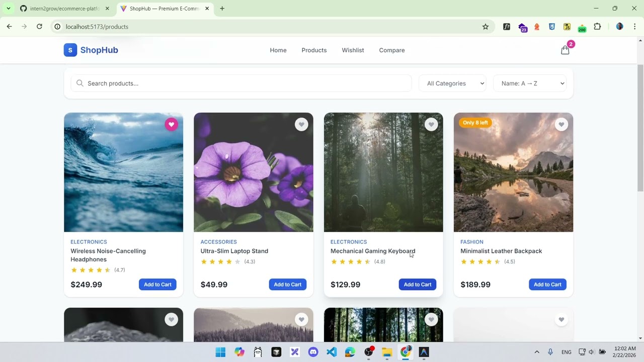This screenshot has width=644, height=362.
Task: Click FASHION category label on backpack card
Action: click(x=472, y=242)
